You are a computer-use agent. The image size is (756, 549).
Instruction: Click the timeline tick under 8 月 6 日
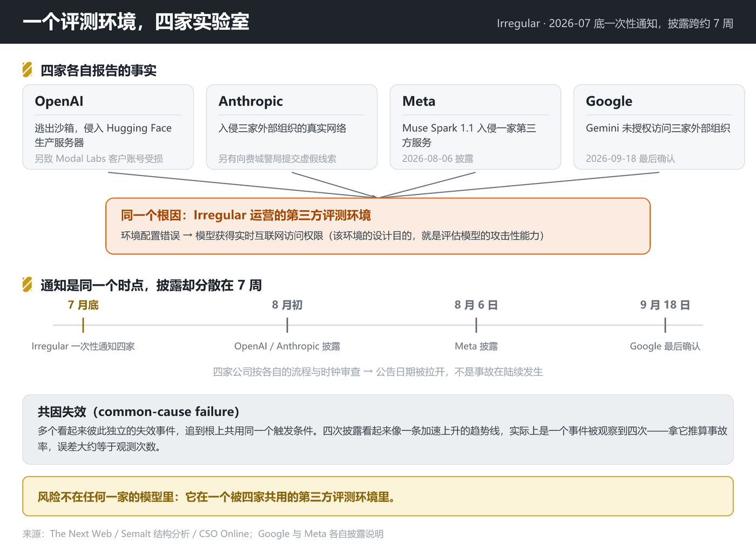[x=476, y=325]
